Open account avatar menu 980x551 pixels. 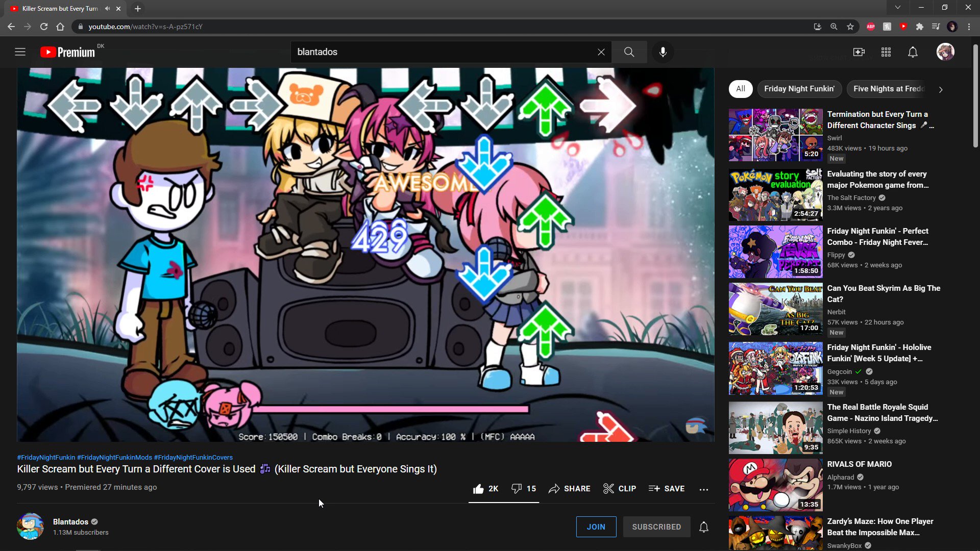945,52
